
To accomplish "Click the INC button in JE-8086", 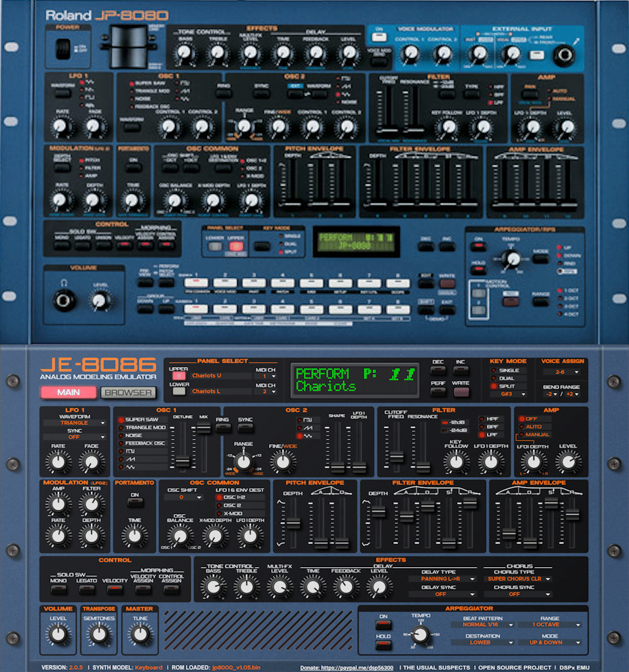I will click(460, 370).
